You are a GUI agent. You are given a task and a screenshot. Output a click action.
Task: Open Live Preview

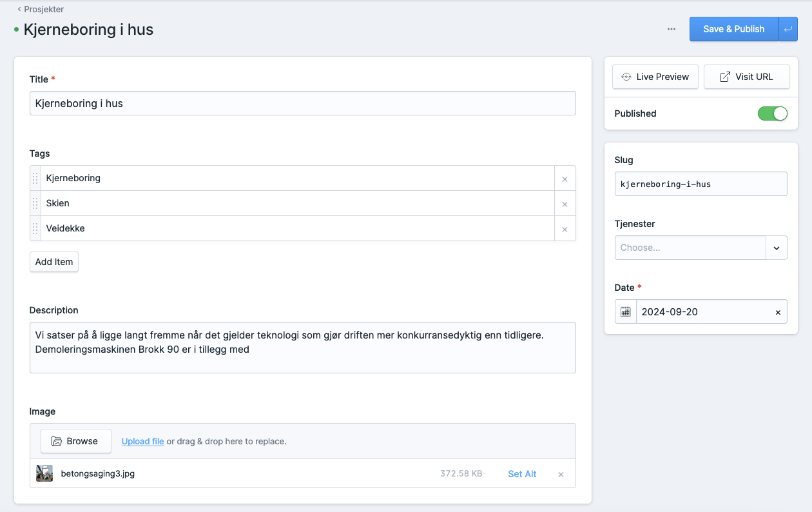click(x=655, y=77)
